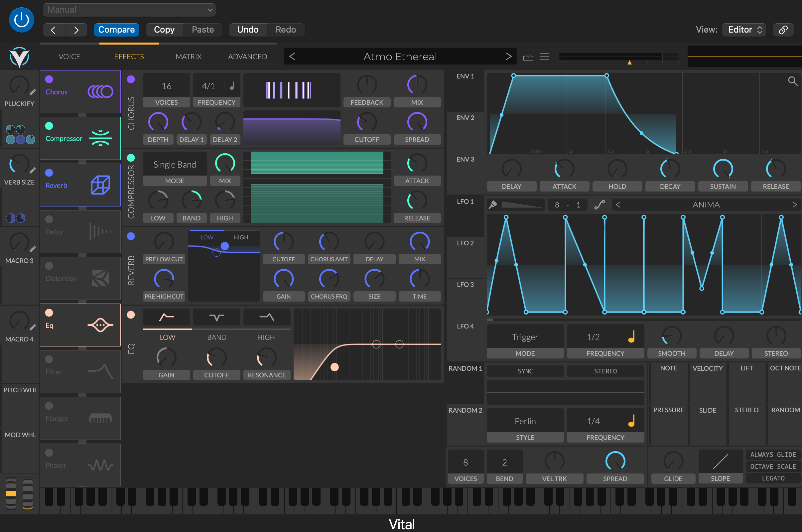Enable the Flanger effect

click(49, 406)
